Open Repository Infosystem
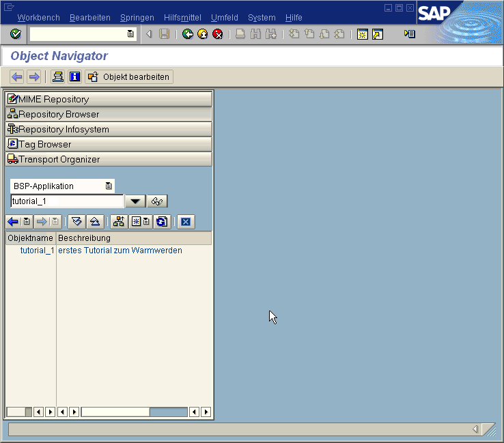 point(109,130)
